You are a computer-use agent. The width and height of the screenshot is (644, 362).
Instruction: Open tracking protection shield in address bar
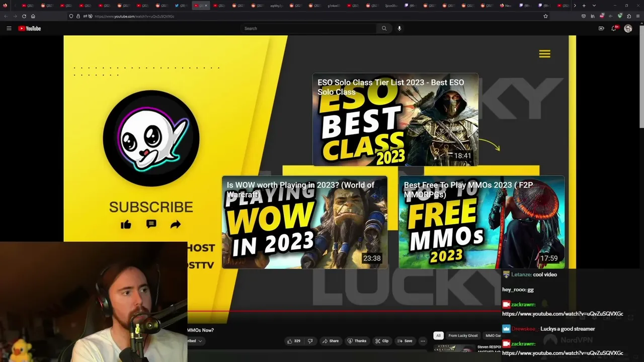pos(71,16)
